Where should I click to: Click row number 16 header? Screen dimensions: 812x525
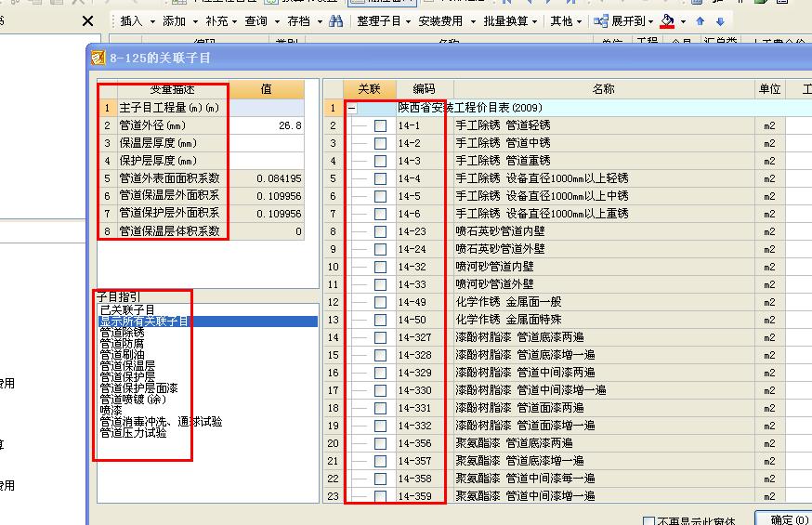pyautogui.click(x=333, y=373)
